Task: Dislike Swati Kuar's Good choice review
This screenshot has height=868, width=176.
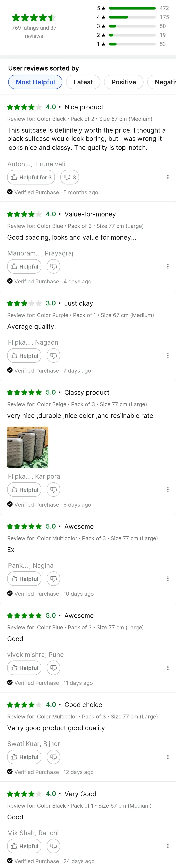Action: (x=53, y=757)
